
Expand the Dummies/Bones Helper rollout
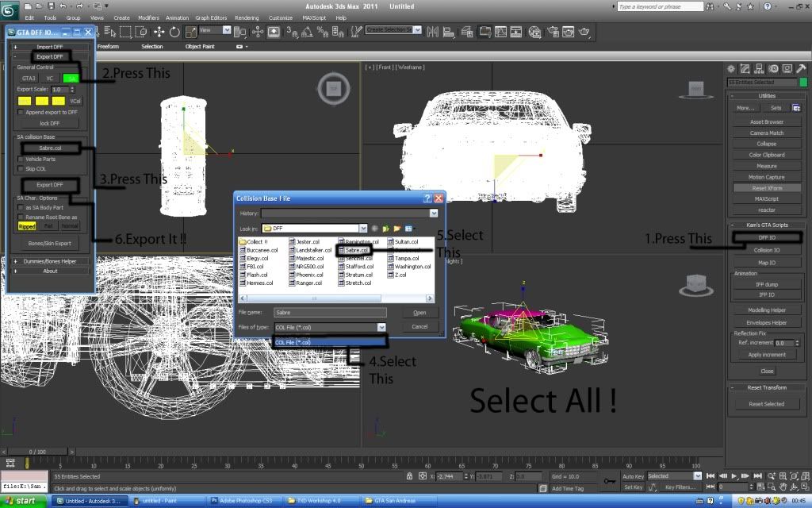tap(50, 261)
